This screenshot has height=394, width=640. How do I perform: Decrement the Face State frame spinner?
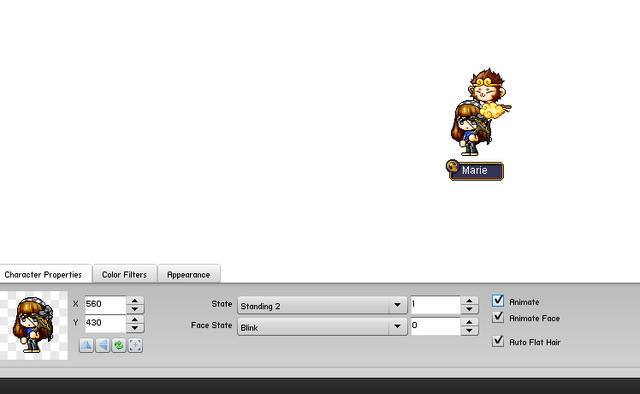pos(469,331)
